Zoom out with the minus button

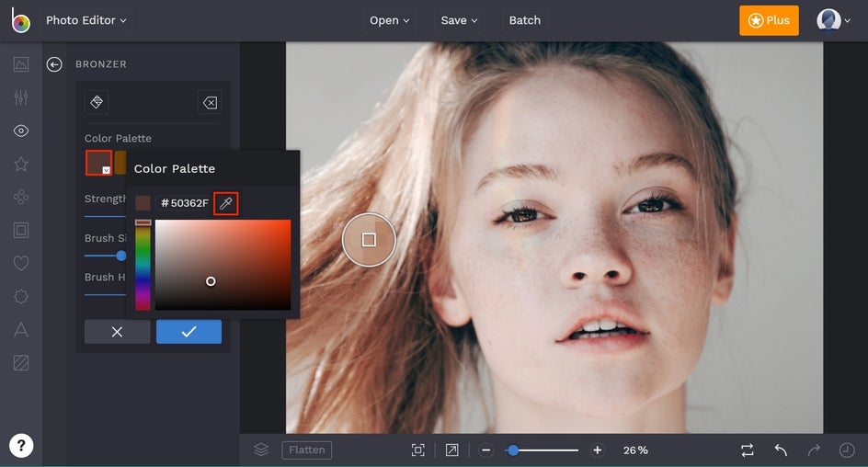(x=486, y=450)
